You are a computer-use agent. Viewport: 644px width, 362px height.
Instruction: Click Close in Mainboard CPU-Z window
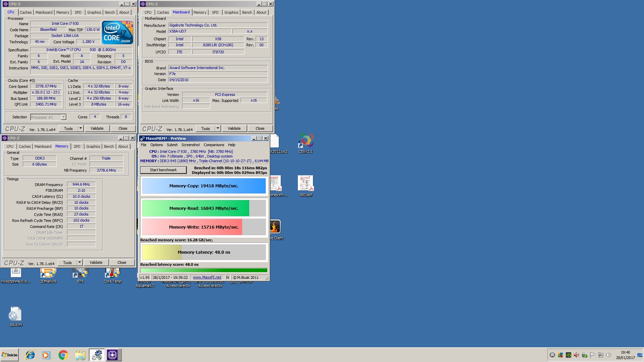260,128
